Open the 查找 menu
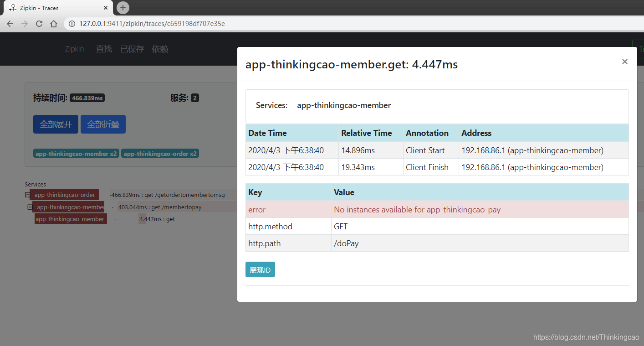The width and height of the screenshot is (644, 346). tap(104, 49)
